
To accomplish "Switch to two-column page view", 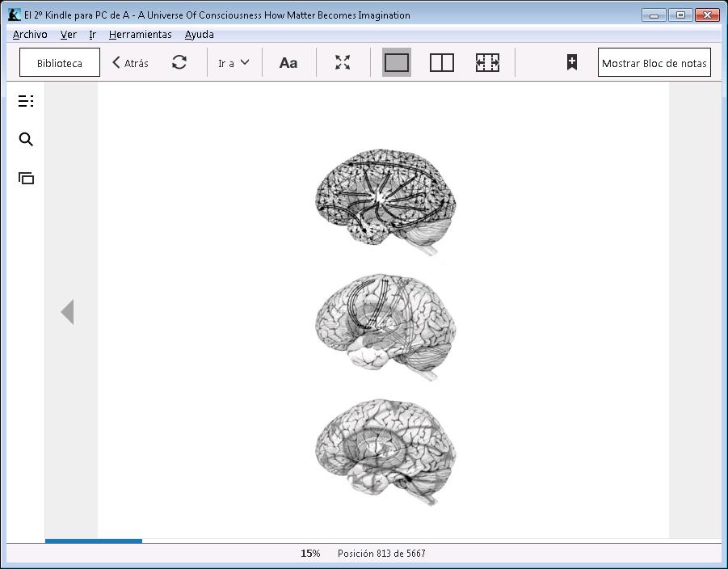I will [442, 62].
